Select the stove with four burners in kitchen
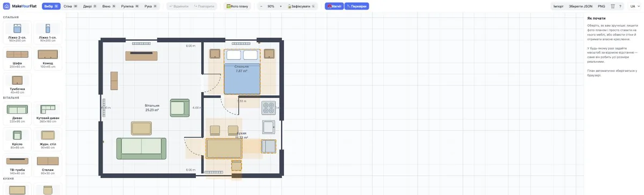 (268, 108)
